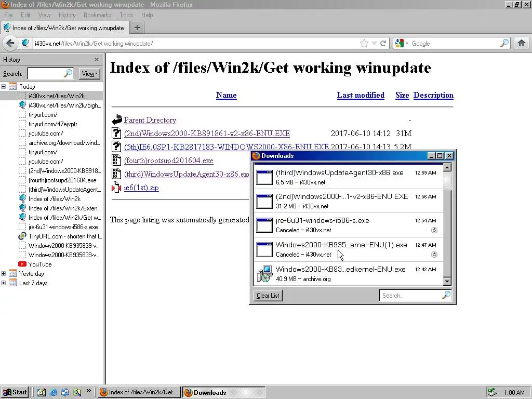Collapse the Today history group
The width and height of the screenshot is (532, 399).
click(x=4, y=87)
